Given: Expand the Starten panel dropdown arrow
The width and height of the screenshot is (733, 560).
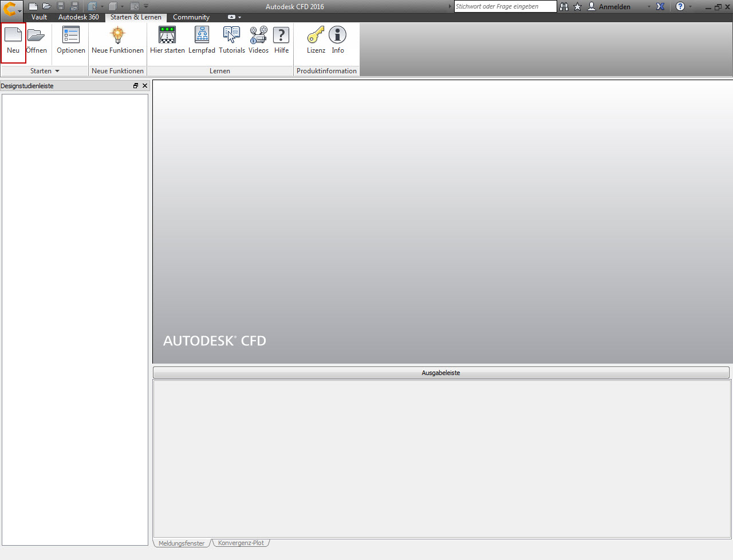Looking at the screenshot, I should 57,71.
